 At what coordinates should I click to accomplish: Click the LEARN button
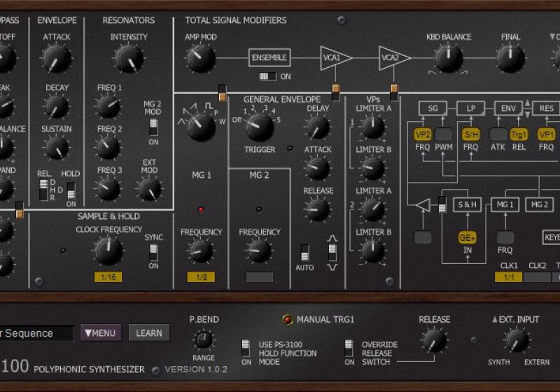pyautogui.click(x=149, y=333)
